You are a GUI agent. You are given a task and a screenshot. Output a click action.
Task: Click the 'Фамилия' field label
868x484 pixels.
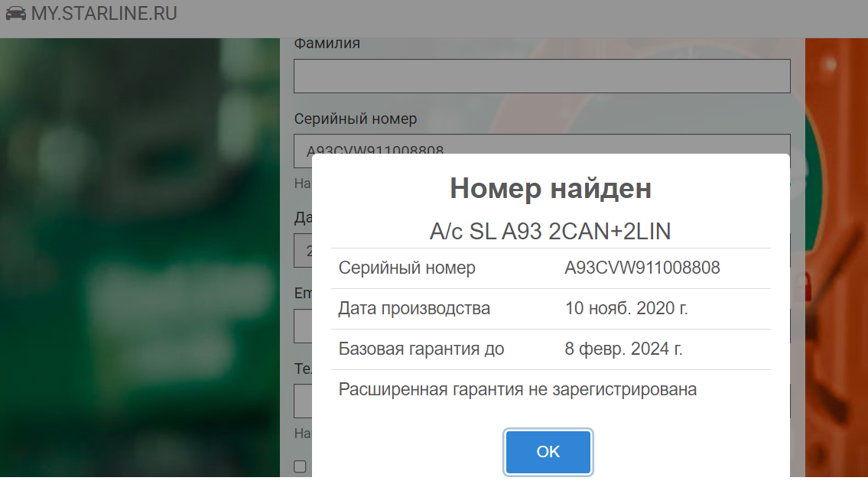pyautogui.click(x=327, y=44)
